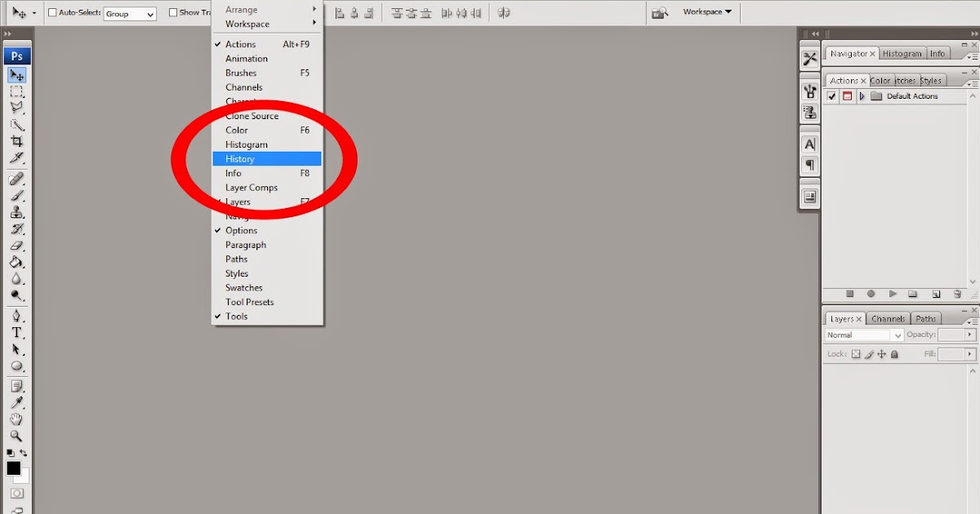Select the History Brush tool
This screenshot has height=514, width=980.
click(17, 228)
